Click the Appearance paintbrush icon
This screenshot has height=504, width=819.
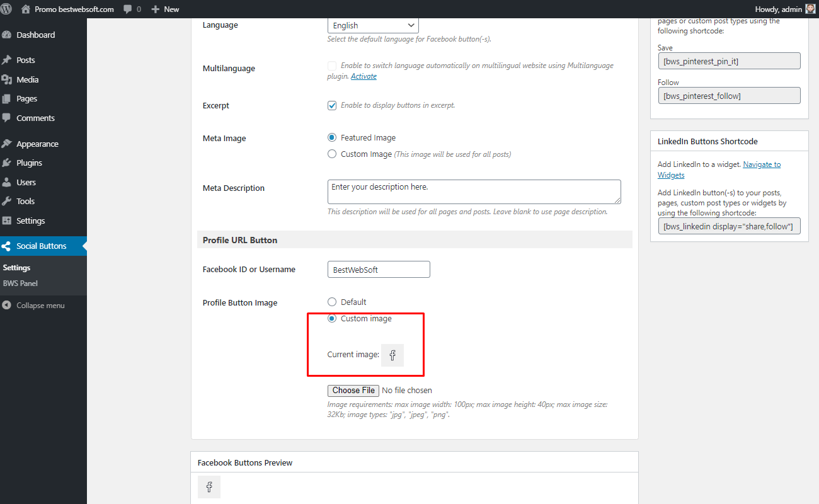coord(7,144)
